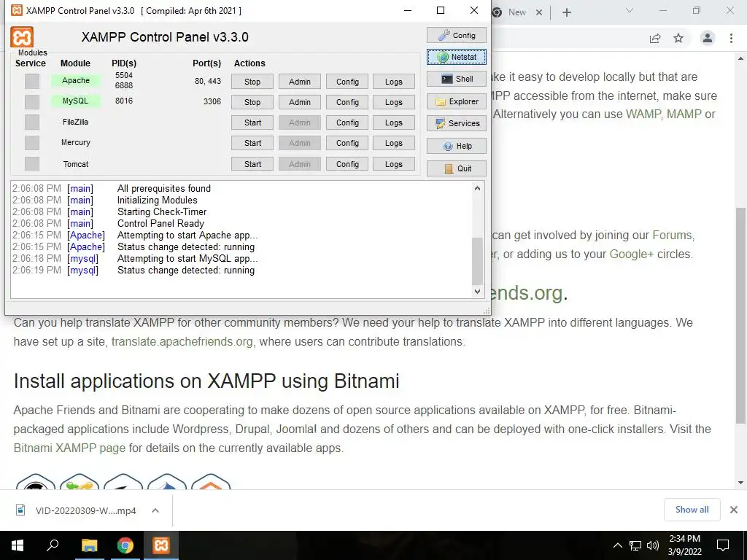Start the FileZilla module
Image resolution: width=747 pixels, height=560 pixels.
pos(252,122)
